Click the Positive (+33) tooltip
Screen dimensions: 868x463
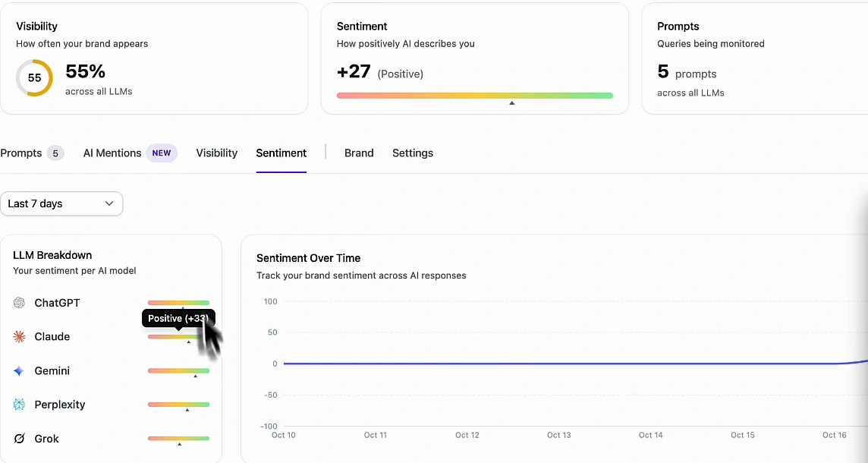click(178, 319)
